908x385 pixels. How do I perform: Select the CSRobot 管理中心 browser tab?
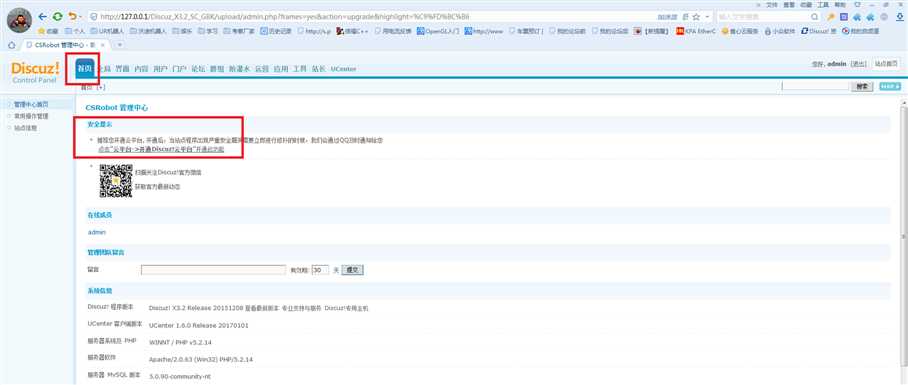pos(65,45)
